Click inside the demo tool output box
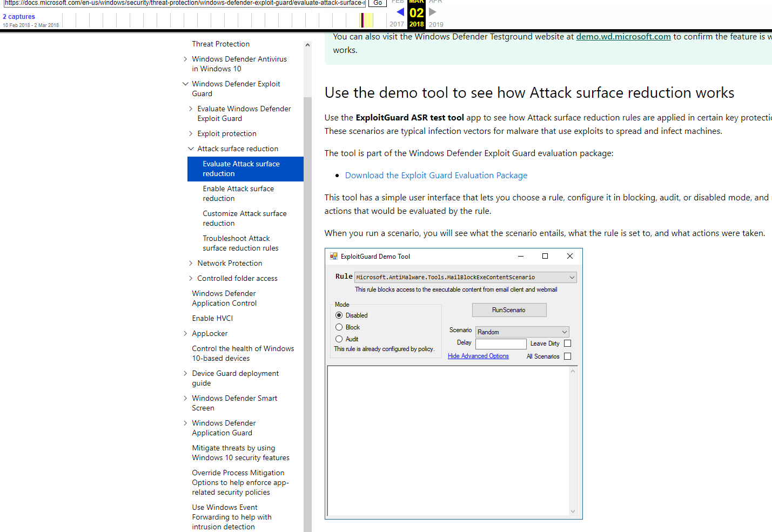Viewport: 772px width, 532px height. point(448,441)
